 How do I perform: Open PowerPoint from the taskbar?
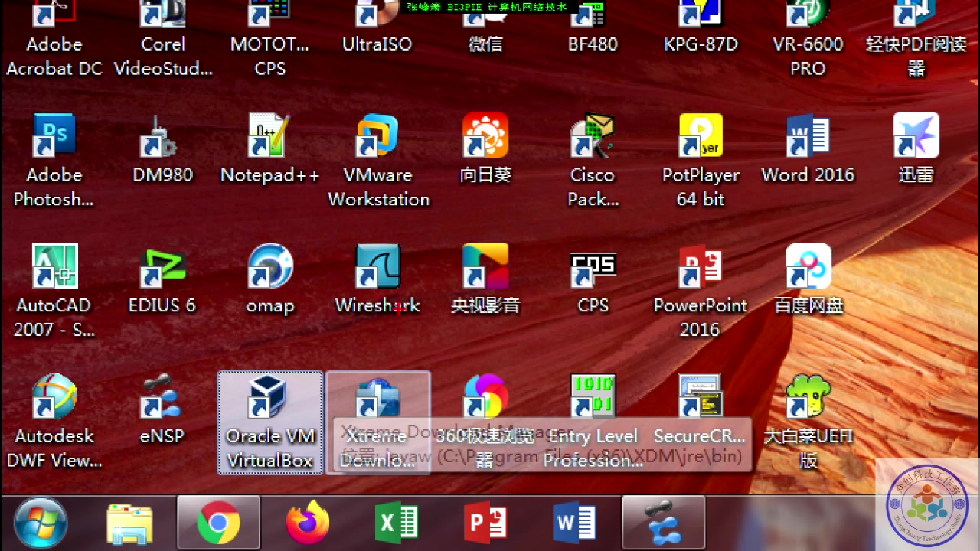click(485, 523)
